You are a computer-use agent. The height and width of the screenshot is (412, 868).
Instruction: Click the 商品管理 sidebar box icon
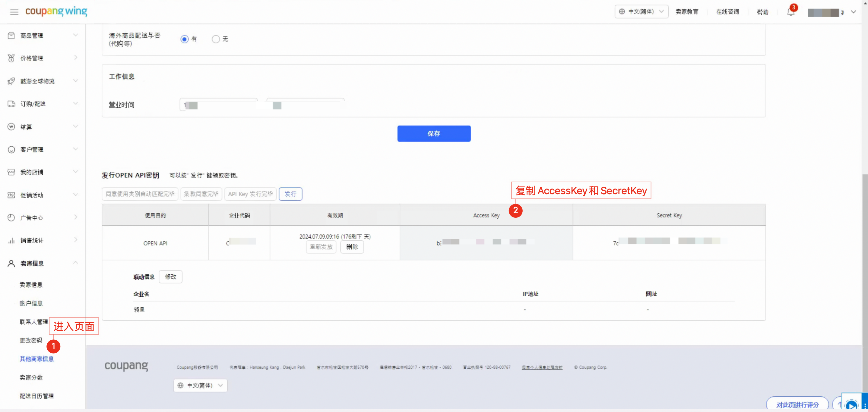point(11,35)
